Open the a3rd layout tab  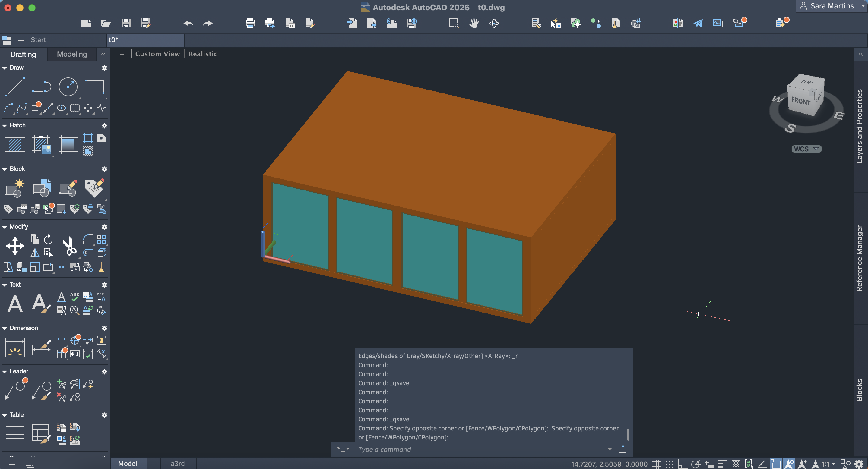point(178,463)
